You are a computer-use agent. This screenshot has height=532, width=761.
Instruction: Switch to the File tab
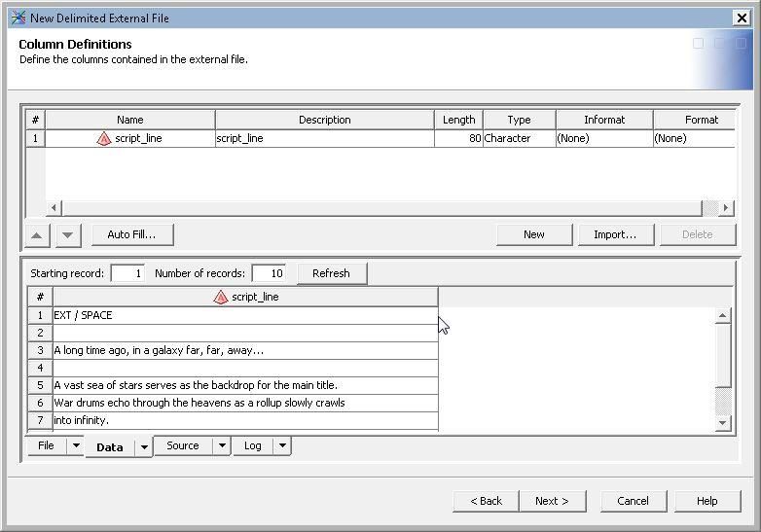46,445
